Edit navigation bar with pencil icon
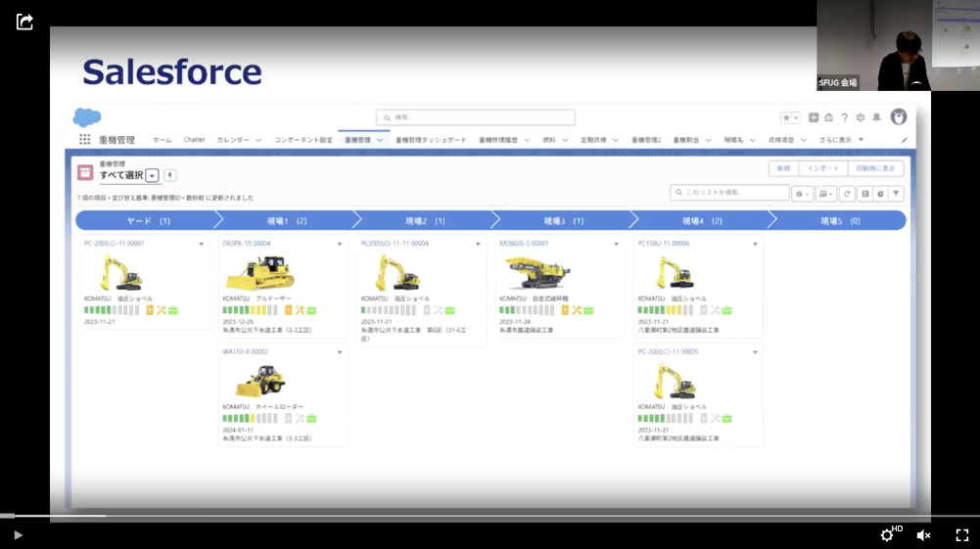 [904, 140]
